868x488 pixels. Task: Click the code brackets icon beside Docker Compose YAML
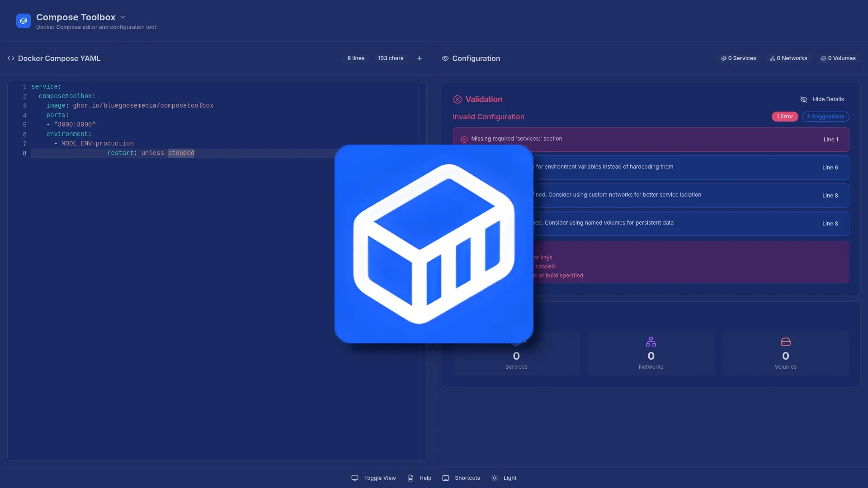point(11,58)
